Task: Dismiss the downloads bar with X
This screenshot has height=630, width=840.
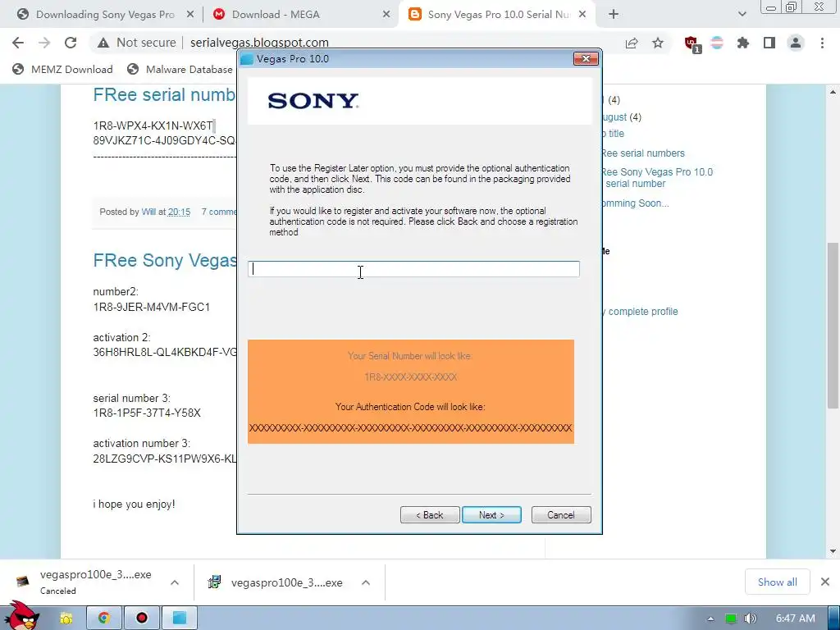Action: point(825,582)
